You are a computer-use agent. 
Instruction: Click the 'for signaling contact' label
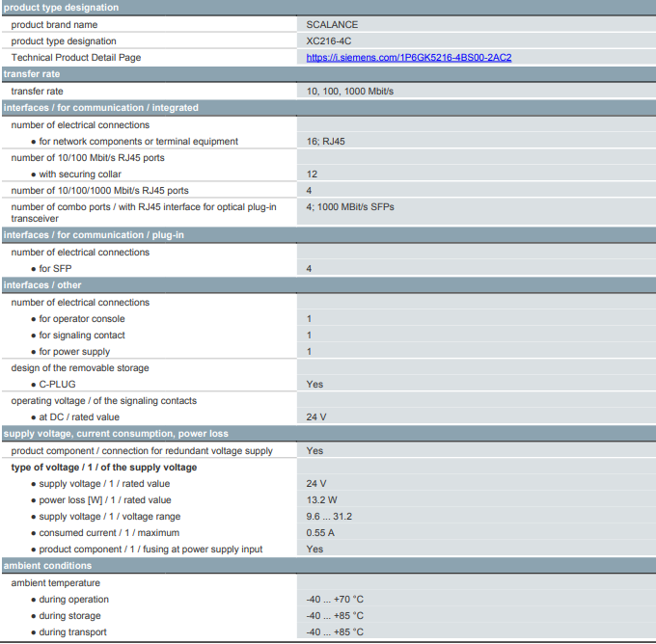82,335
